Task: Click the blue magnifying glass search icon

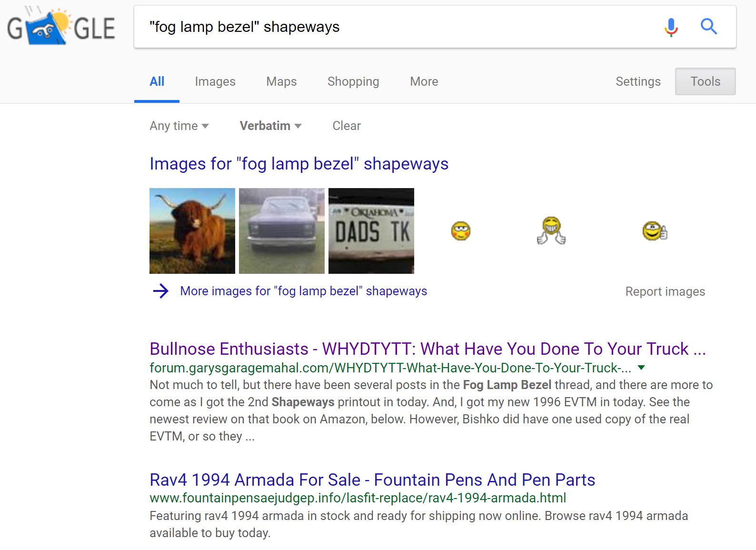Action: tap(708, 27)
